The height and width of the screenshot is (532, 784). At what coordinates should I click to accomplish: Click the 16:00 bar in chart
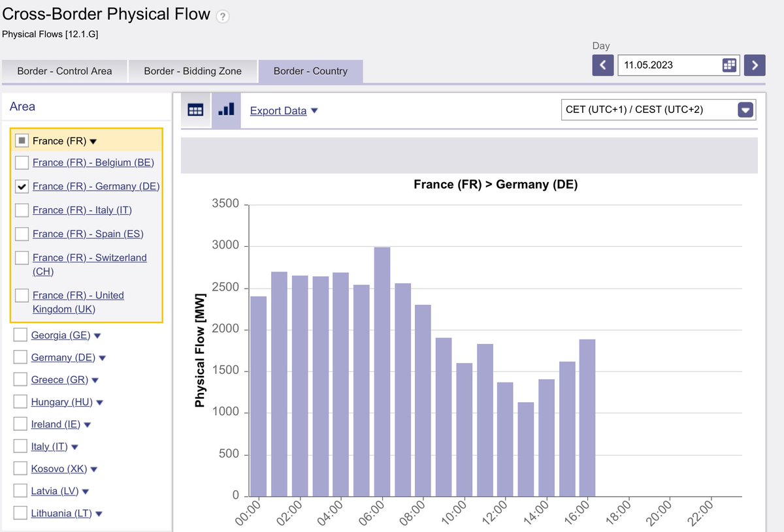pos(587,418)
